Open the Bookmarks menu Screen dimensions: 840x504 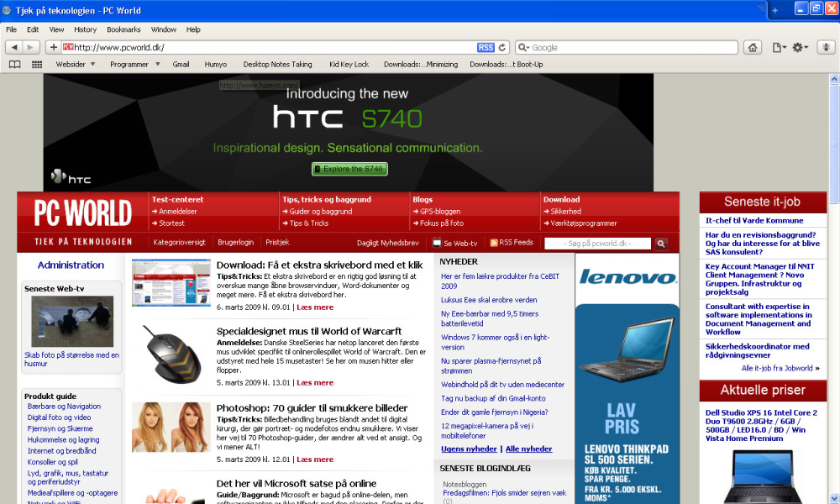click(123, 29)
